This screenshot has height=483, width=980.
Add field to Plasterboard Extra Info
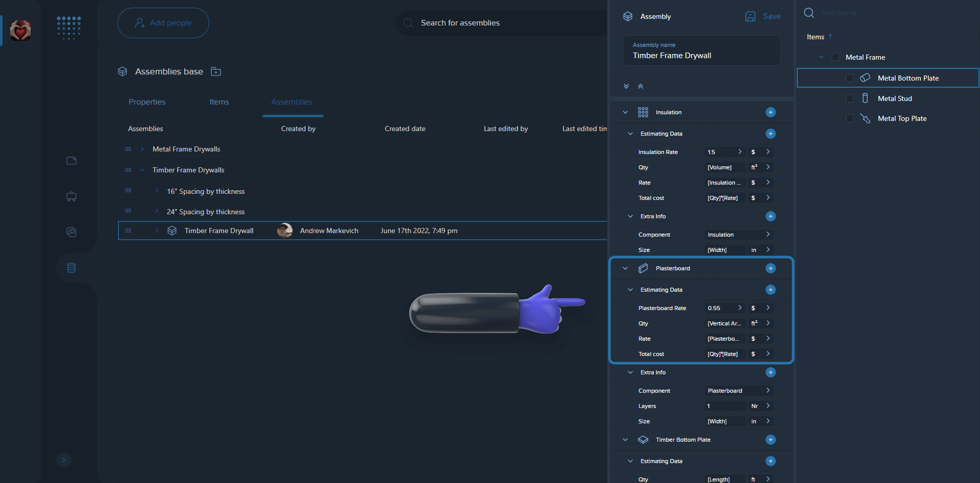click(x=771, y=372)
